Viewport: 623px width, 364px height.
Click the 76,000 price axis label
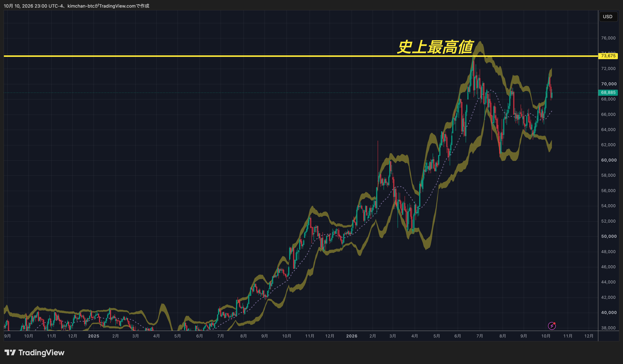608,38
